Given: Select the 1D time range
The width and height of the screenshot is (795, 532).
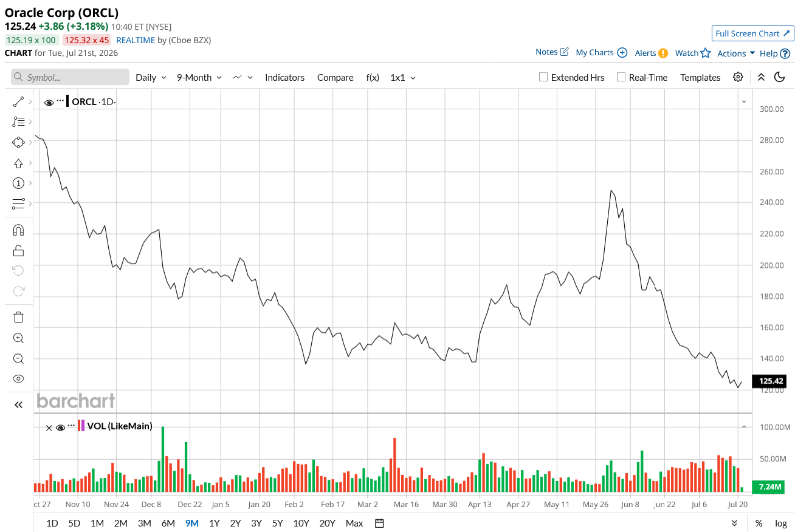Looking at the screenshot, I should pyautogui.click(x=52, y=523).
